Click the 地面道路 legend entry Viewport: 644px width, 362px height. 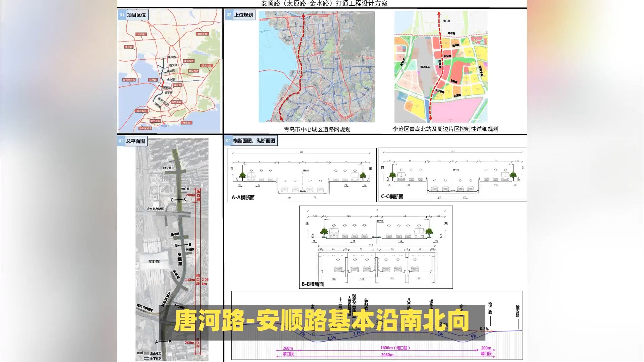[153, 353]
